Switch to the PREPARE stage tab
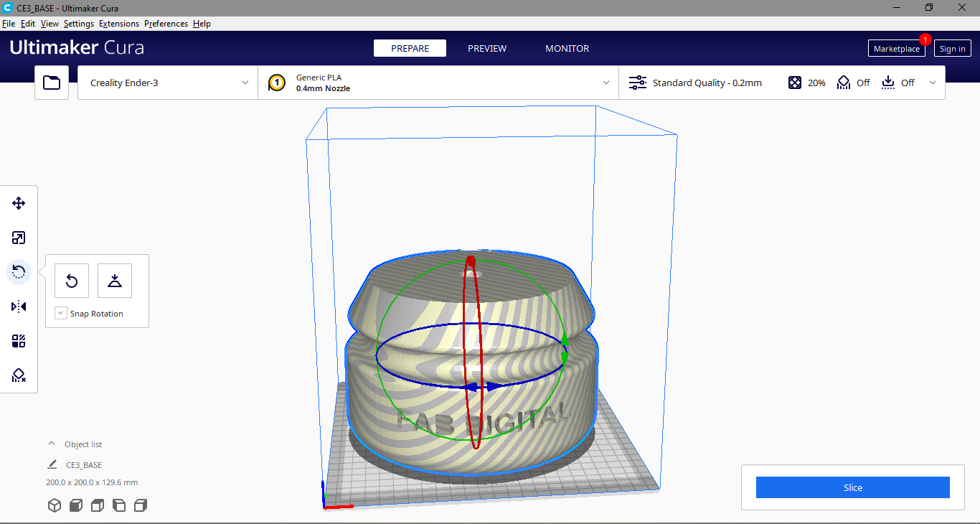 [410, 48]
